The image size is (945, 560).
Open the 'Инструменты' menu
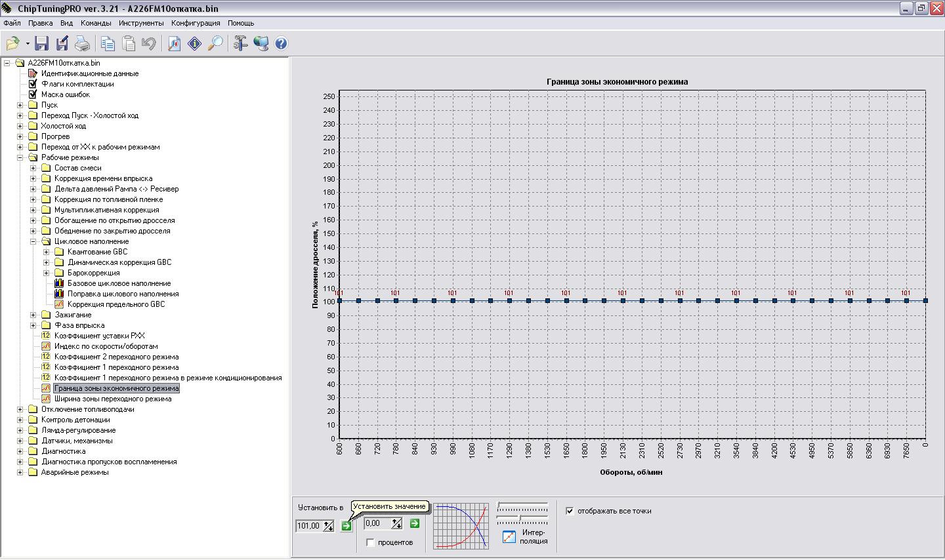141,23
